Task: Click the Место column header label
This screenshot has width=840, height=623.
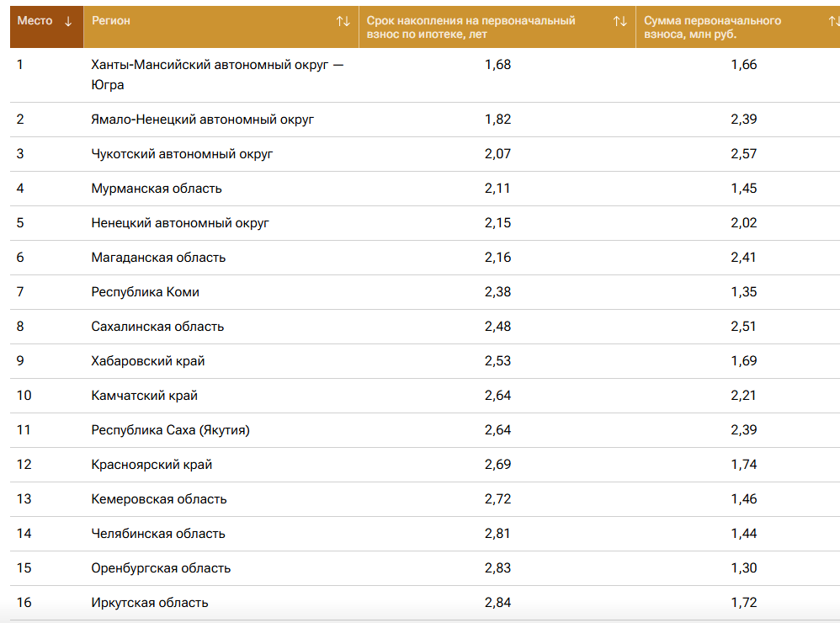Action: (35, 21)
